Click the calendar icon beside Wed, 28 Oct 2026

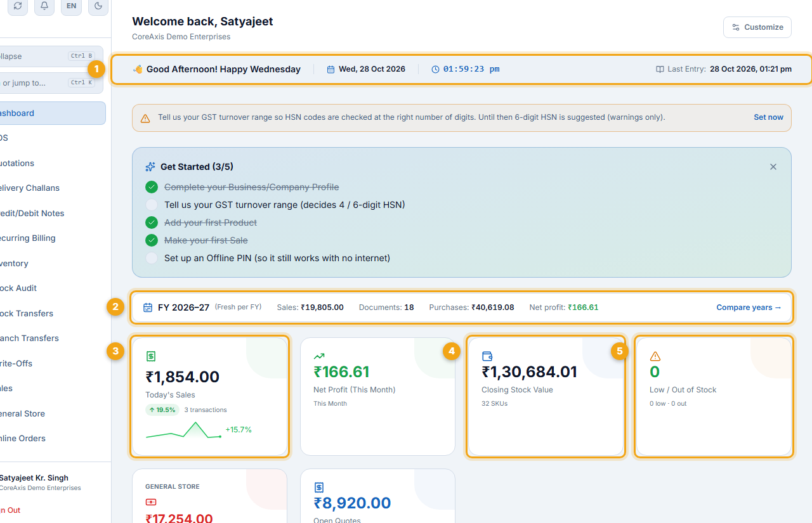pos(331,69)
